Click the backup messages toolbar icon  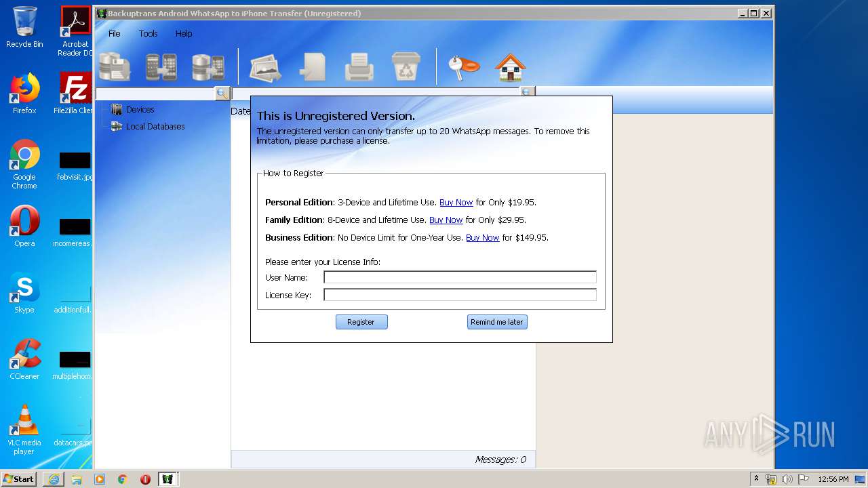point(115,67)
